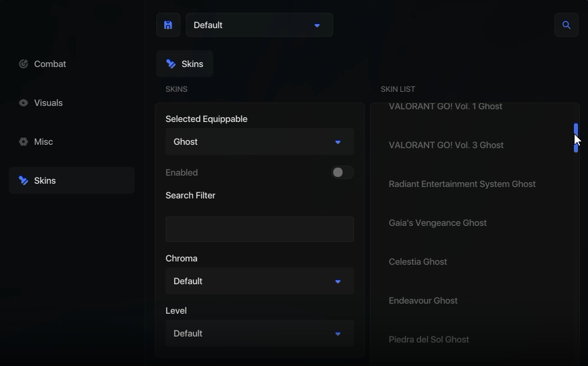The height and width of the screenshot is (366, 588).
Task: Click the Visuals eye icon in sidebar
Action: tap(23, 103)
